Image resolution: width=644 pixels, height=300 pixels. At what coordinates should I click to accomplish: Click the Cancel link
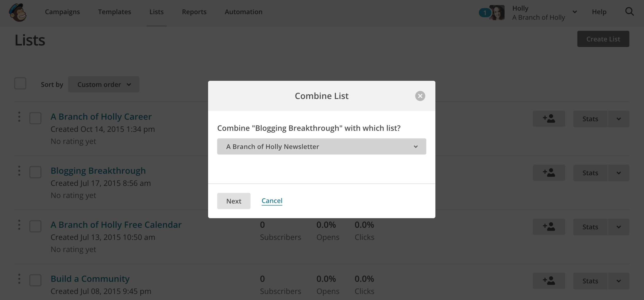point(272,201)
